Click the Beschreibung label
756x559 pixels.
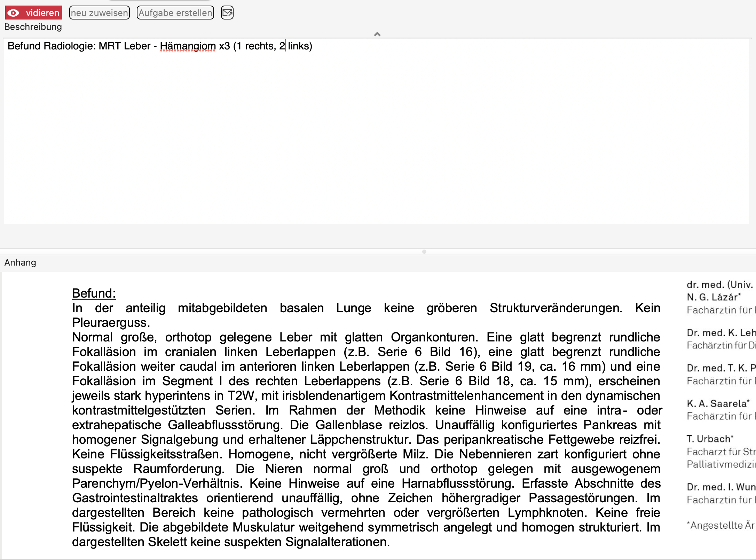coord(33,27)
